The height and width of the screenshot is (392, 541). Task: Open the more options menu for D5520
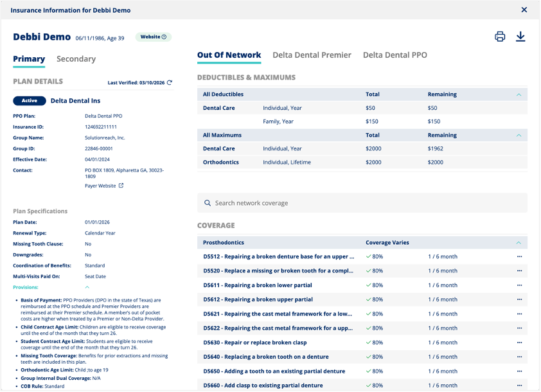520,271
